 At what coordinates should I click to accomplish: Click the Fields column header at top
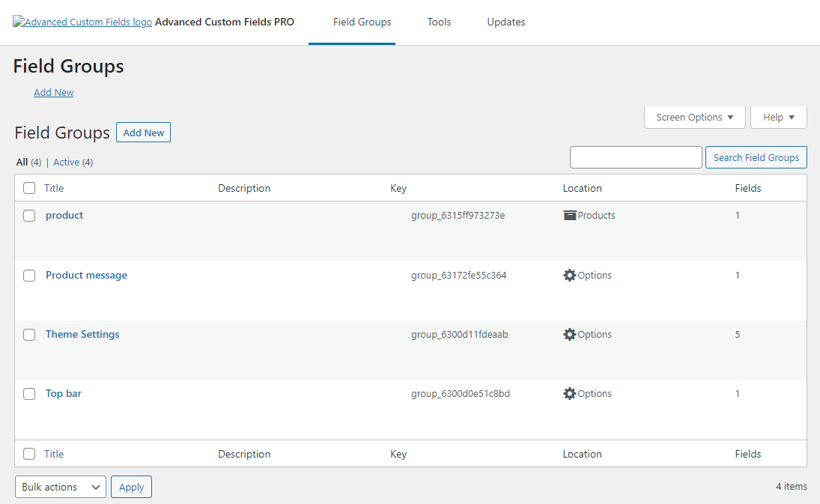(748, 188)
